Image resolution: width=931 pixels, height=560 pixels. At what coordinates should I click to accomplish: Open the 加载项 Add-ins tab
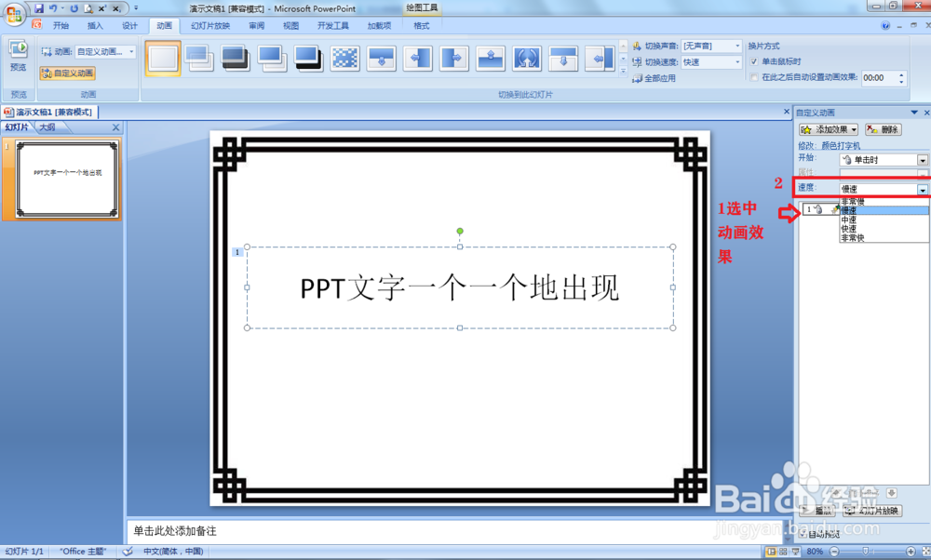(379, 25)
